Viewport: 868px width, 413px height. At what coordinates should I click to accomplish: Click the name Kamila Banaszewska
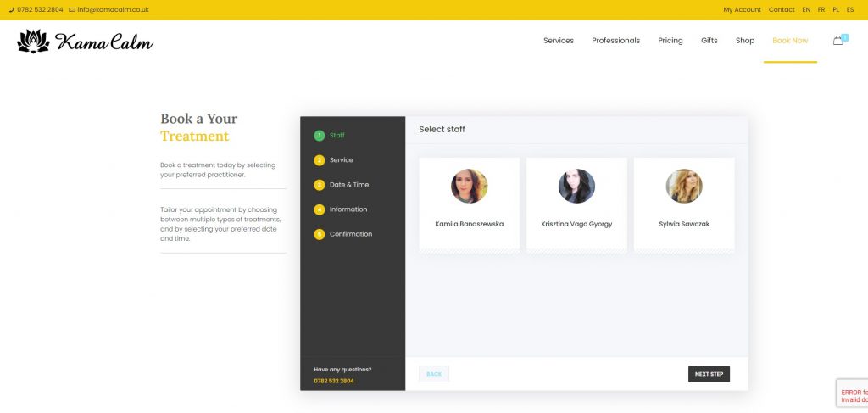(x=470, y=224)
